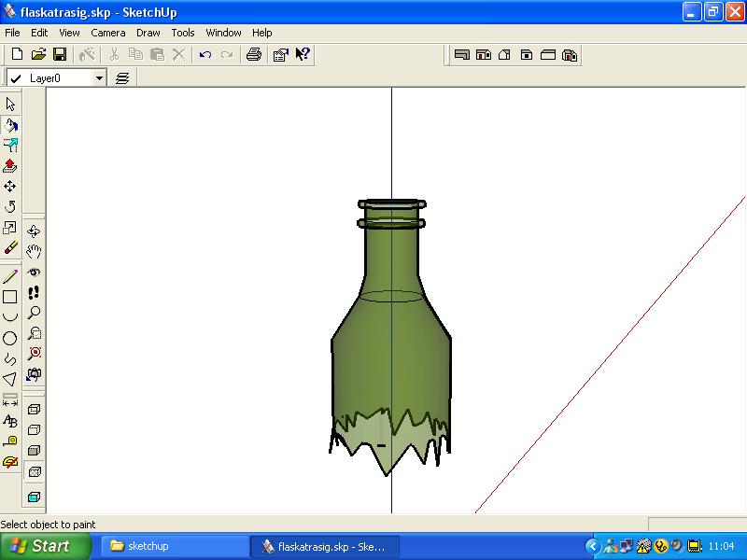
Task: Click the Windows Start button
Action: pos(46,546)
